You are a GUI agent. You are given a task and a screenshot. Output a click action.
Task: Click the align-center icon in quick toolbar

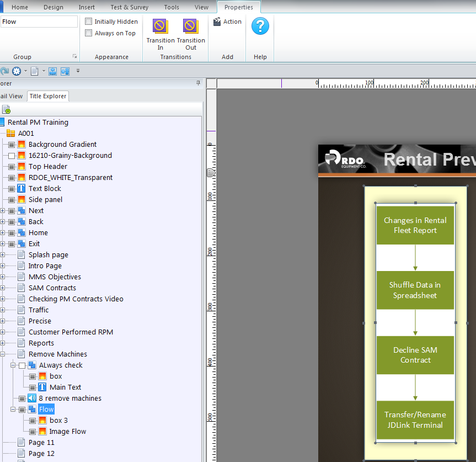coord(53,71)
